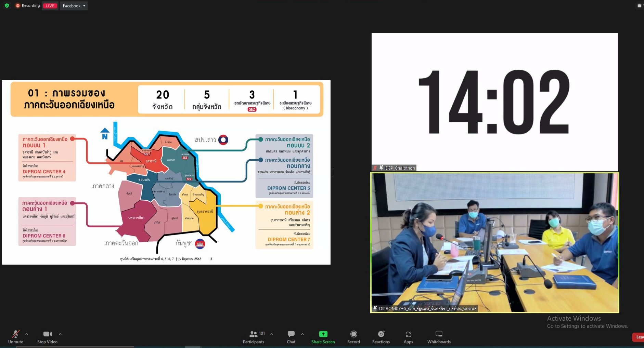Image resolution: width=644 pixels, height=348 pixels.
Task: Click the shared slide's DIPROM CENTER 5 text
Action: click(x=288, y=188)
